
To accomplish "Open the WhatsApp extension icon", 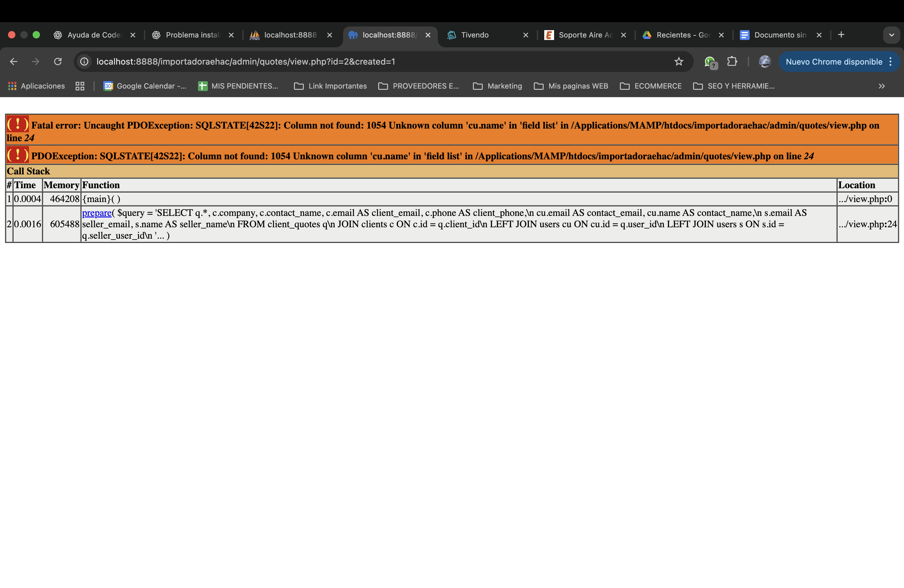I will tap(710, 62).
